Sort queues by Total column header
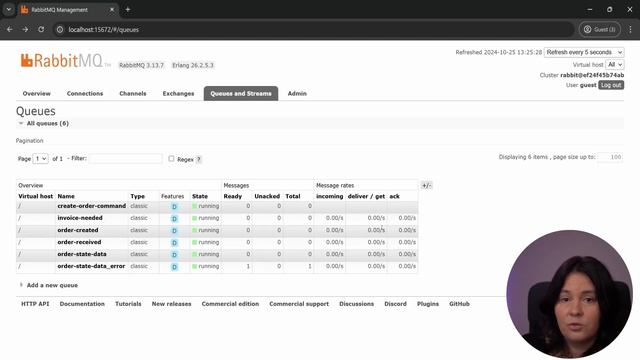Image resolution: width=640 pixels, height=360 pixels. click(293, 196)
